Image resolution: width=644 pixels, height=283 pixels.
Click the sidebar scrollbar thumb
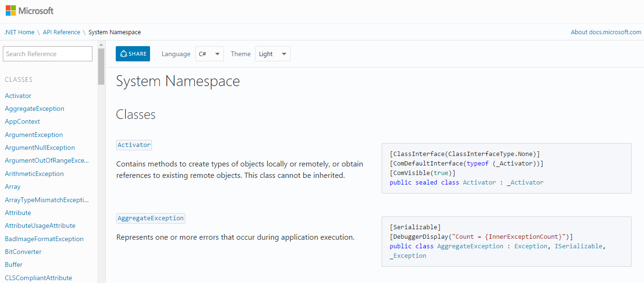pyautogui.click(x=101, y=67)
